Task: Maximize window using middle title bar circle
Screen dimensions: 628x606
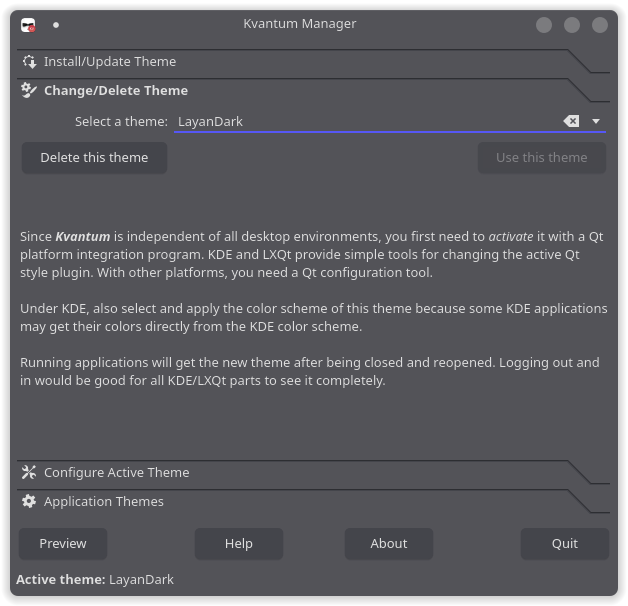Action: coord(572,25)
